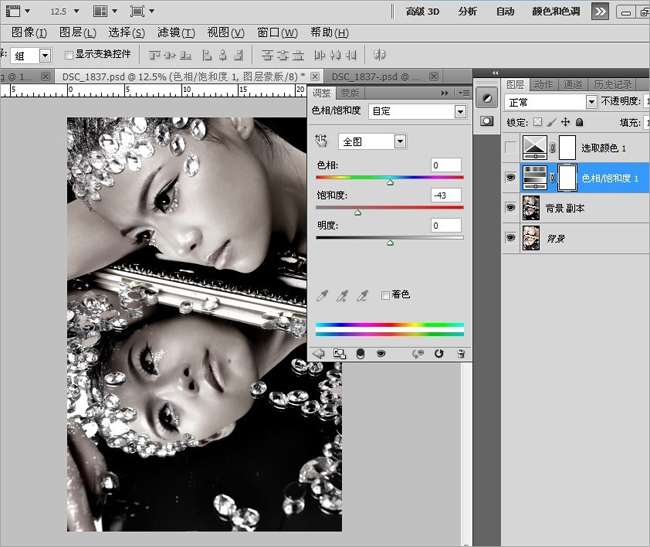Hide the 背景 副本 layer
Screen dimensions: 650x547
click(511, 208)
